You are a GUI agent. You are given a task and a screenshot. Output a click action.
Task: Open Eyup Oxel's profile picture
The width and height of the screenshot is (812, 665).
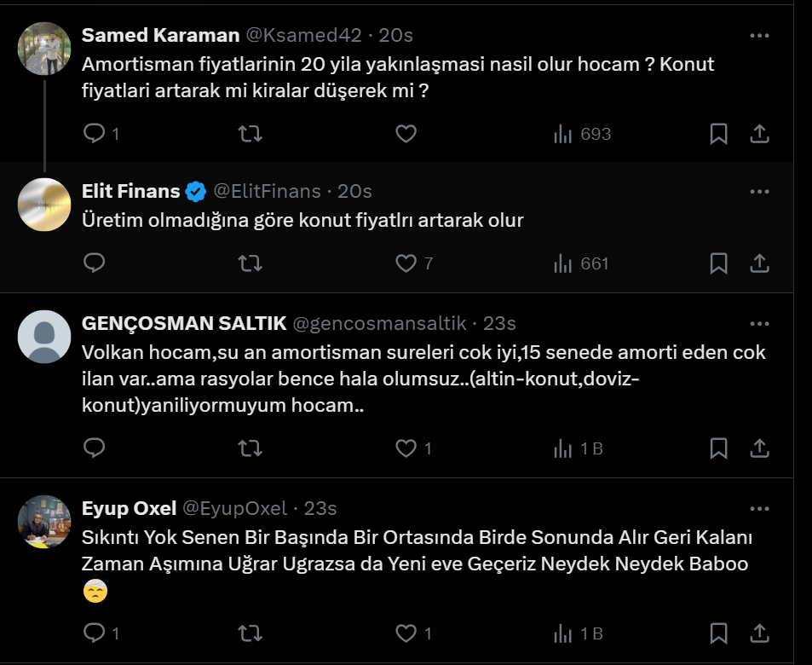click(44, 522)
